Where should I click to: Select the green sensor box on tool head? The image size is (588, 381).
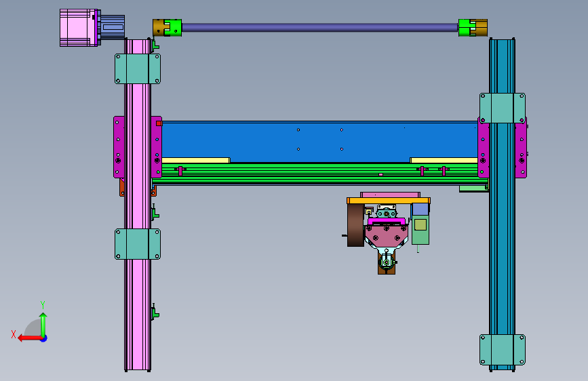pos(420,230)
